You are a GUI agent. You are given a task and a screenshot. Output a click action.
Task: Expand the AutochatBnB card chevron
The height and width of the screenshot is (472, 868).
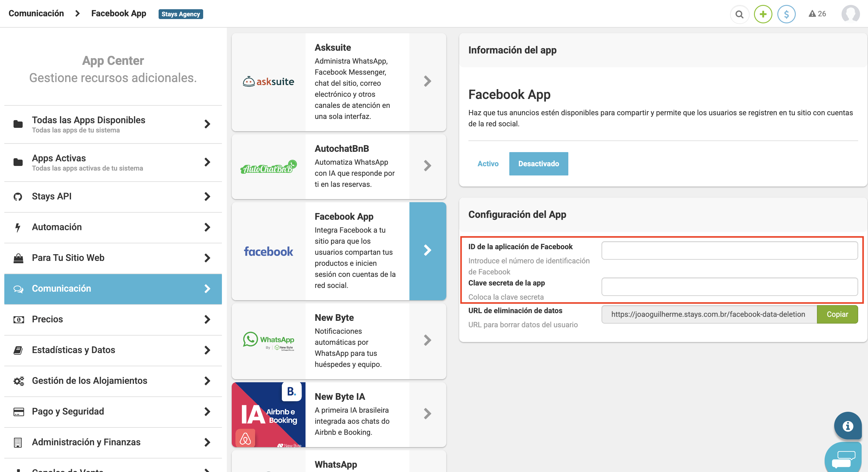427,166
